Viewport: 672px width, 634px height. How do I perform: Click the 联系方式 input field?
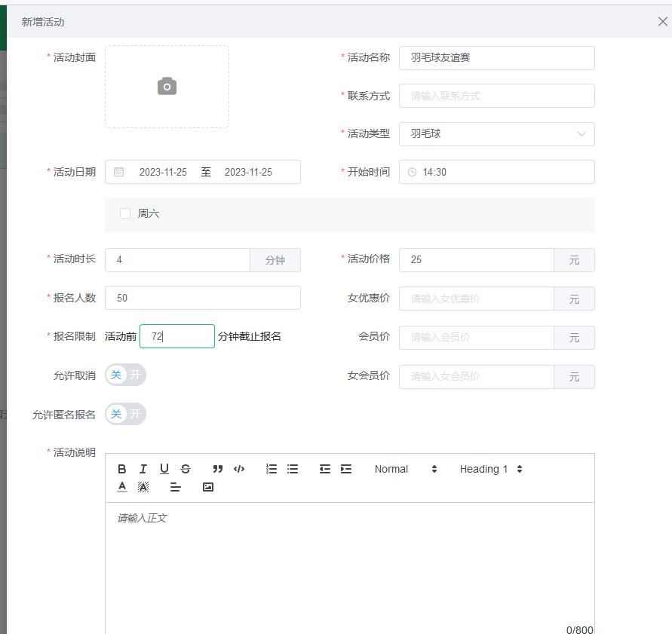coord(496,96)
